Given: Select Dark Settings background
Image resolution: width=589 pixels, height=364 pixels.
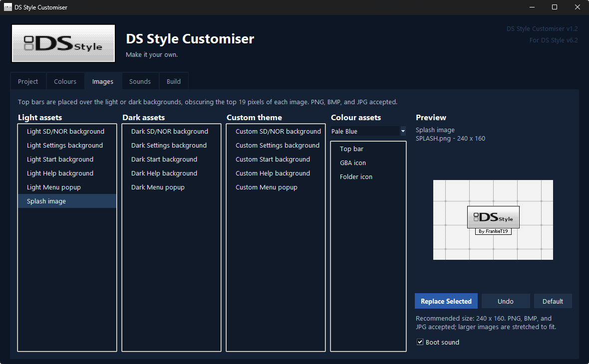Looking at the screenshot, I should click(x=171, y=145).
